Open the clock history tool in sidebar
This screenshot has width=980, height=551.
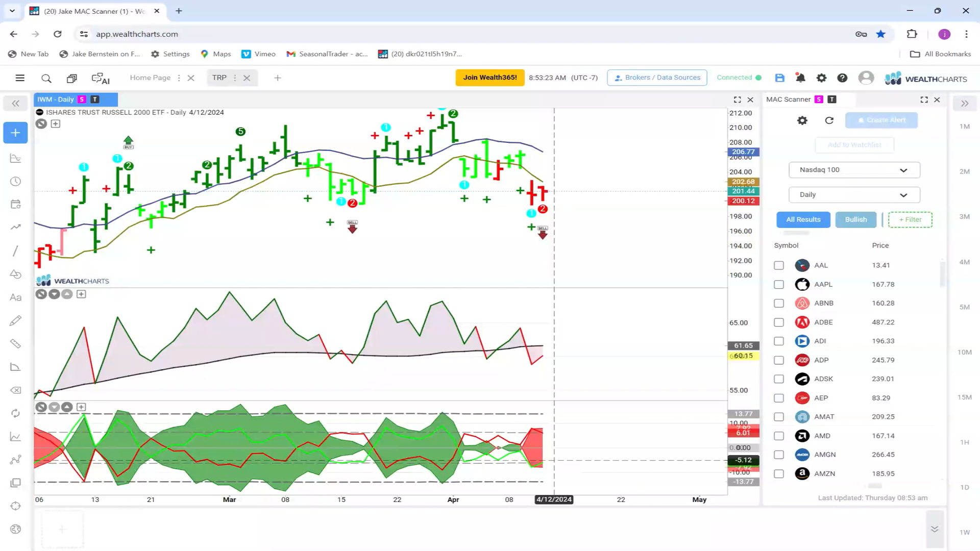point(15,182)
